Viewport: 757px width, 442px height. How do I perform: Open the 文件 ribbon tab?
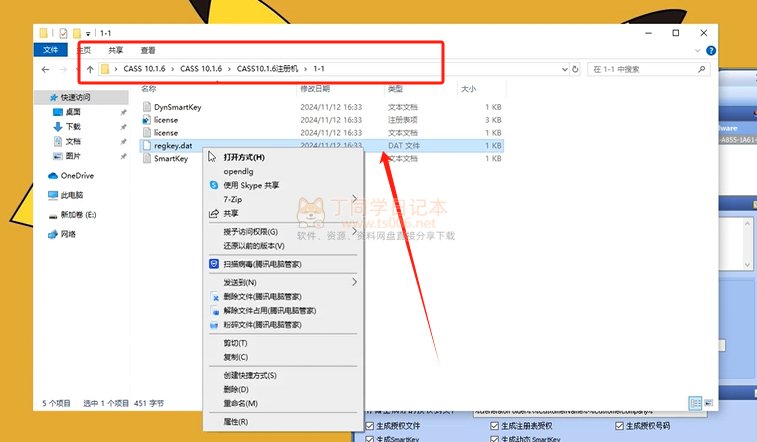(50, 50)
